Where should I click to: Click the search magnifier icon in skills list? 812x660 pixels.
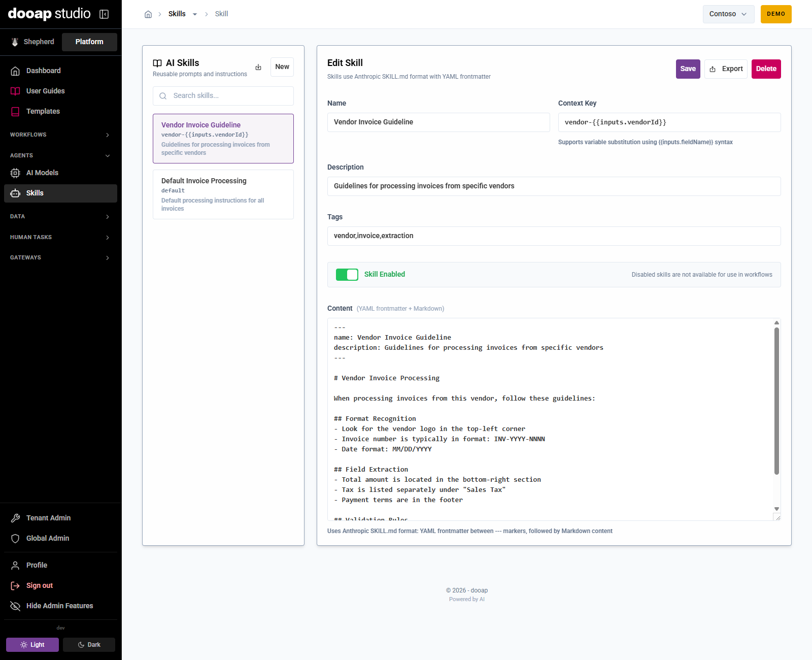pos(163,96)
